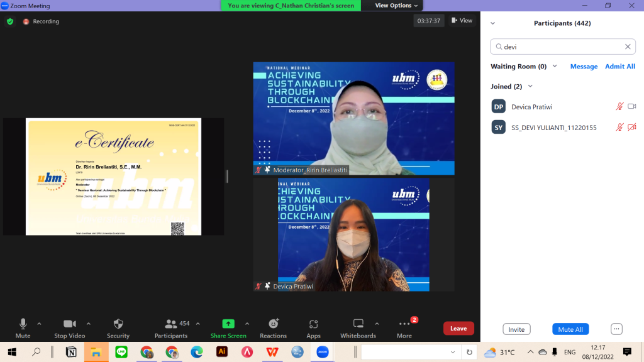Open File Explorer from taskbar
Screen dimensions: 644x362
point(96,352)
